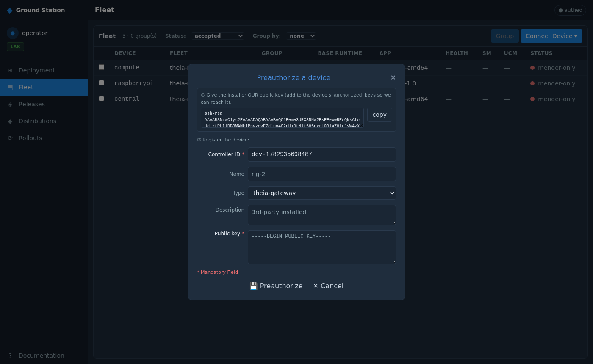Open the Type theia-gateway dropdown
The width and height of the screenshot is (593, 364).
[322, 193]
